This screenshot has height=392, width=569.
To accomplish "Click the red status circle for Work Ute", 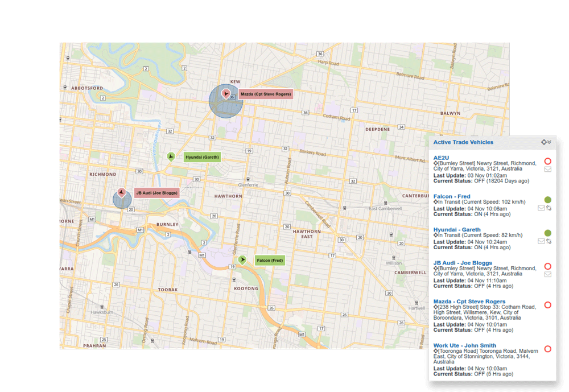I will point(548,349).
